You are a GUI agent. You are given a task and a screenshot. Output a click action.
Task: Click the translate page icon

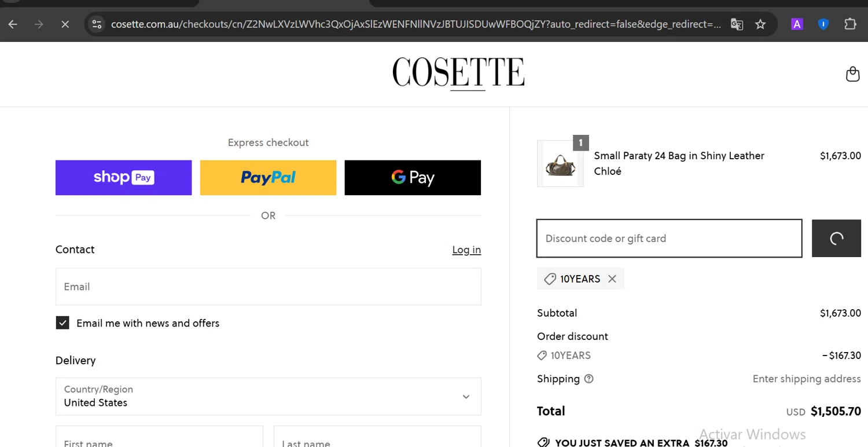[737, 24]
